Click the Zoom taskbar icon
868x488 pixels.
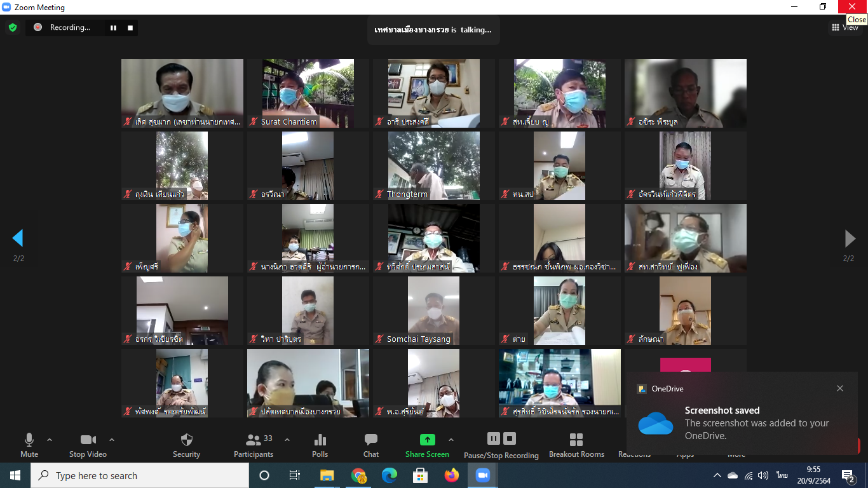point(482,475)
